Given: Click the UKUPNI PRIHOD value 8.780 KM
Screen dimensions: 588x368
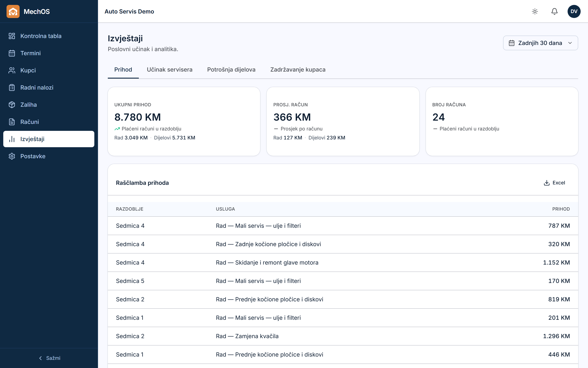Looking at the screenshot, I should pos(138,117).
